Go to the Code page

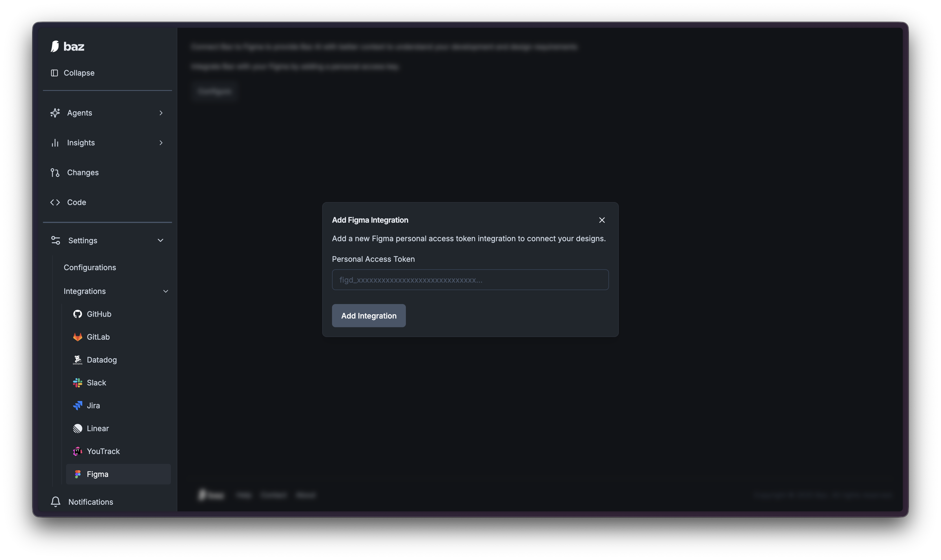107,202
